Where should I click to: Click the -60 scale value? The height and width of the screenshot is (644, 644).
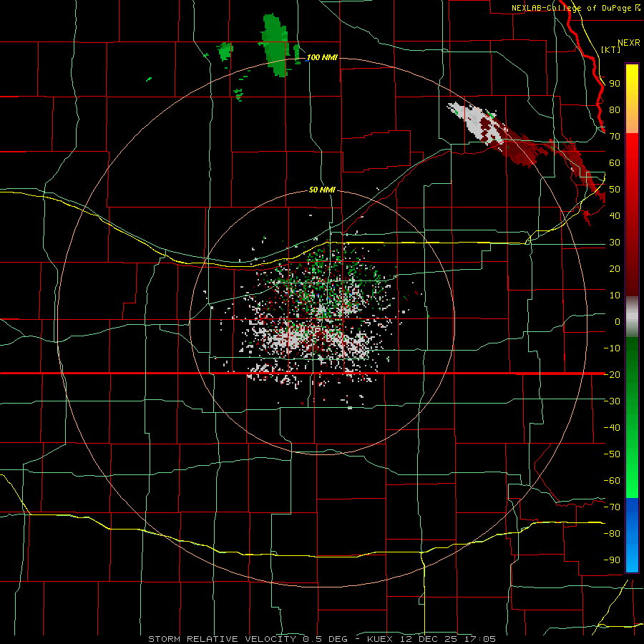click(612, 481)
